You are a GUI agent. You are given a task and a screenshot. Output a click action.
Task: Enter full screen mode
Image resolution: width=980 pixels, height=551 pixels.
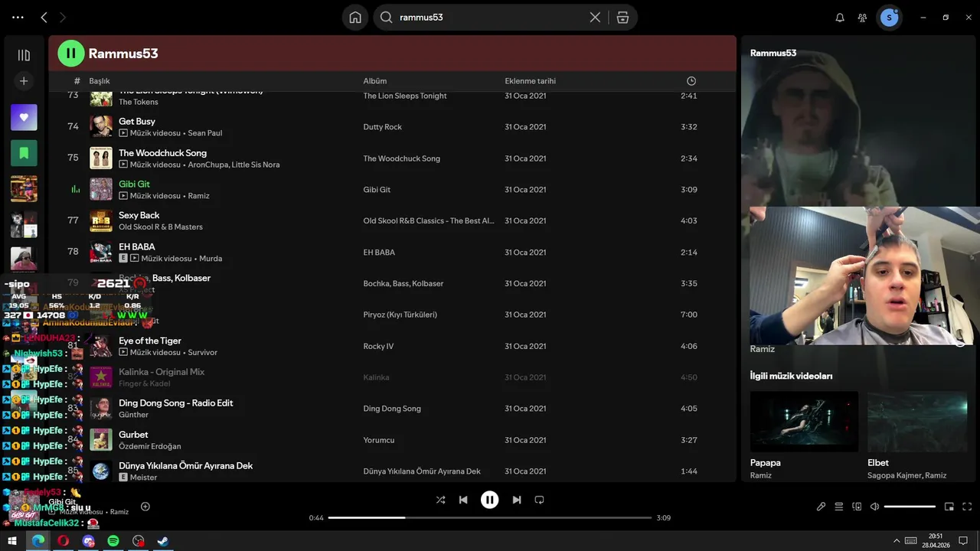point(967,507)
